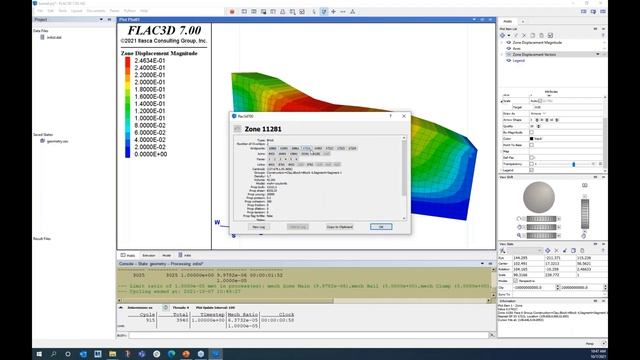
Task: Open the initial.dat data file in Project pane
Action: (51, 37)
